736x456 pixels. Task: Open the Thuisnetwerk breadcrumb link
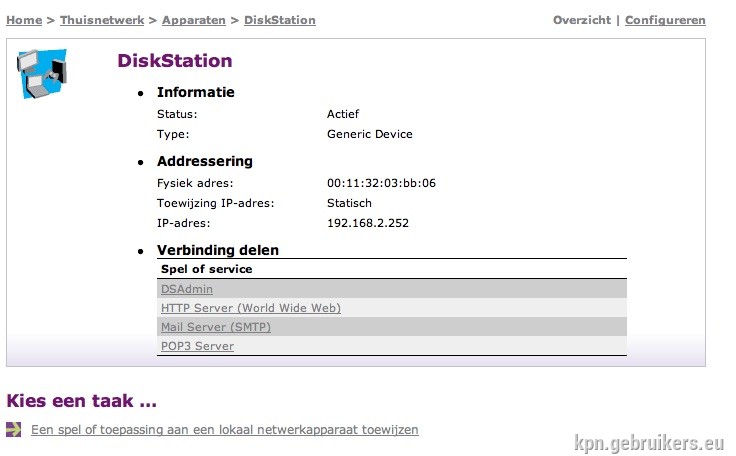click(x=102, y=20)
